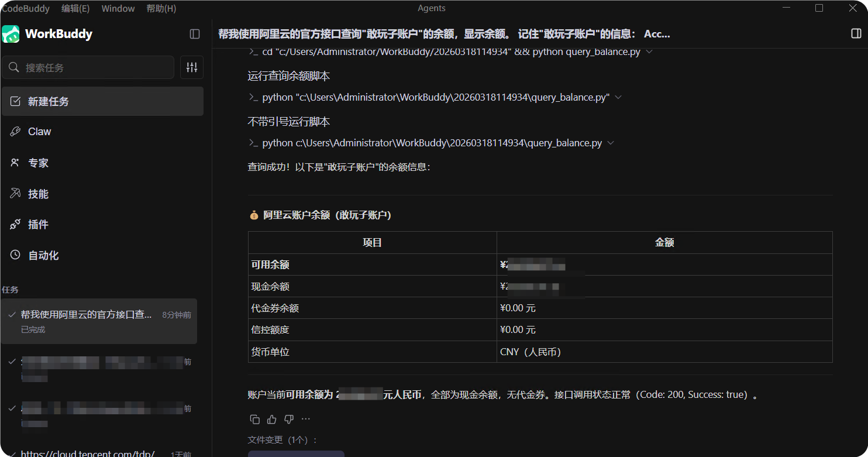Viewport: 868px width, 457px height.
Task: Open the 插件 (plugins) plug icon
Action: tap(15, 224)
